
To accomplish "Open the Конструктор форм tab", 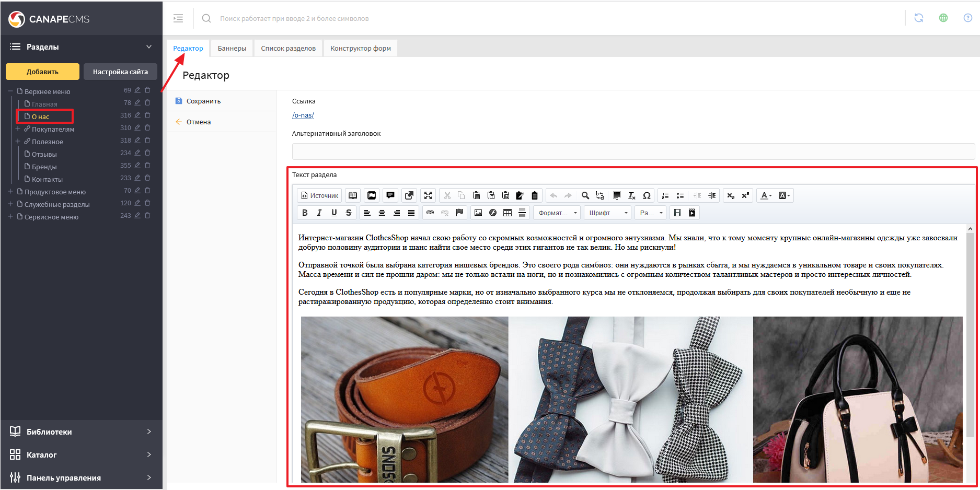I will pyautogui.click(x=360, y=49).
